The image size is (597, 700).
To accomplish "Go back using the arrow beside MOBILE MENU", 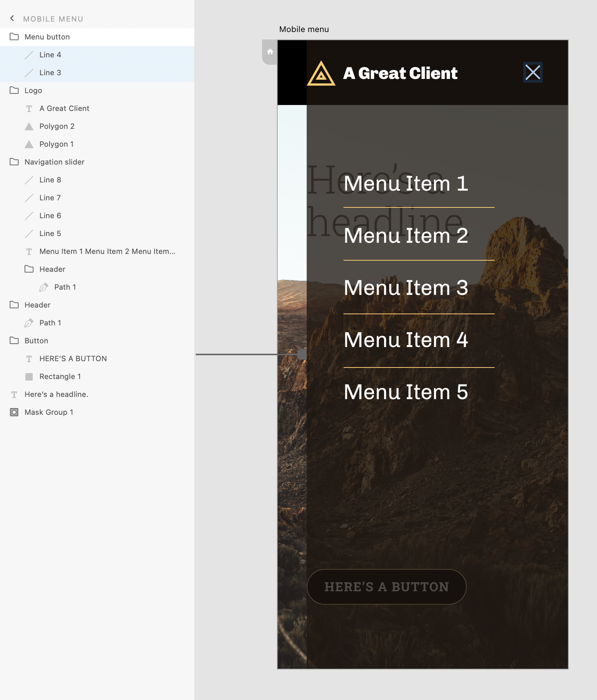I will point(12,18).
